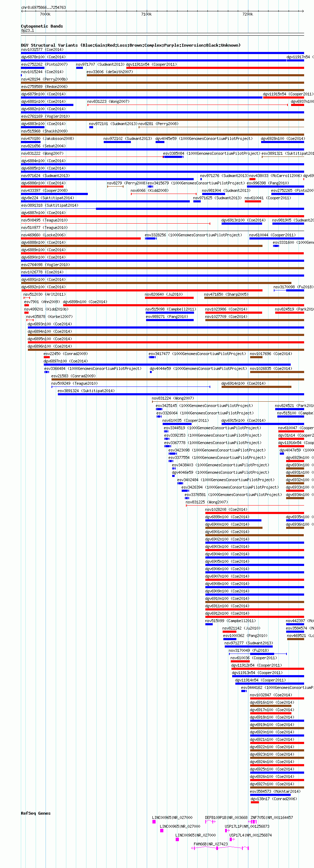
Task: Select esv2764098 (Vogler2010) label
Action: pyautogui.click(x=46, y=265)
